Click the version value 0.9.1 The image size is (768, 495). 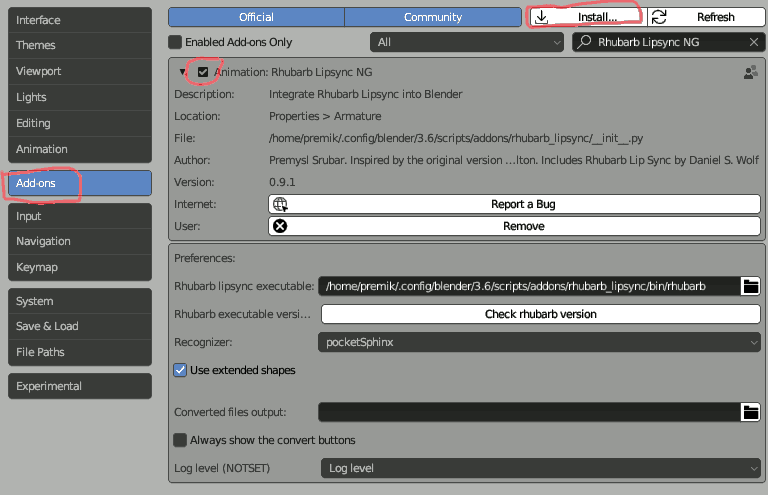tap(282, 182)
